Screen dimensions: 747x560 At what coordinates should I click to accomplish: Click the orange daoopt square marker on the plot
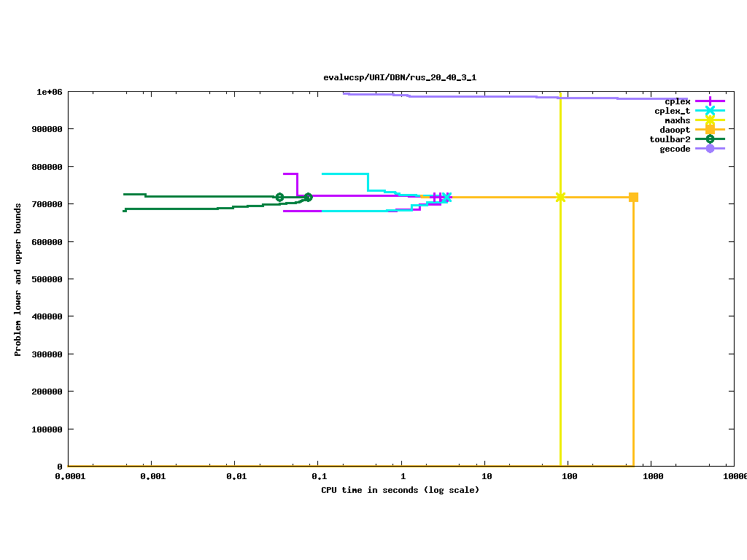[633, 197]
